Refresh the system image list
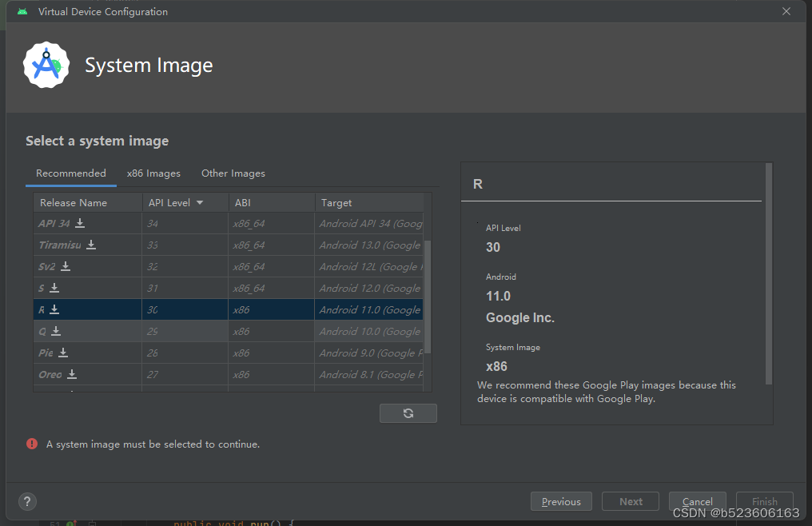The height and width of the screenshot is (526, 812). 408,413
